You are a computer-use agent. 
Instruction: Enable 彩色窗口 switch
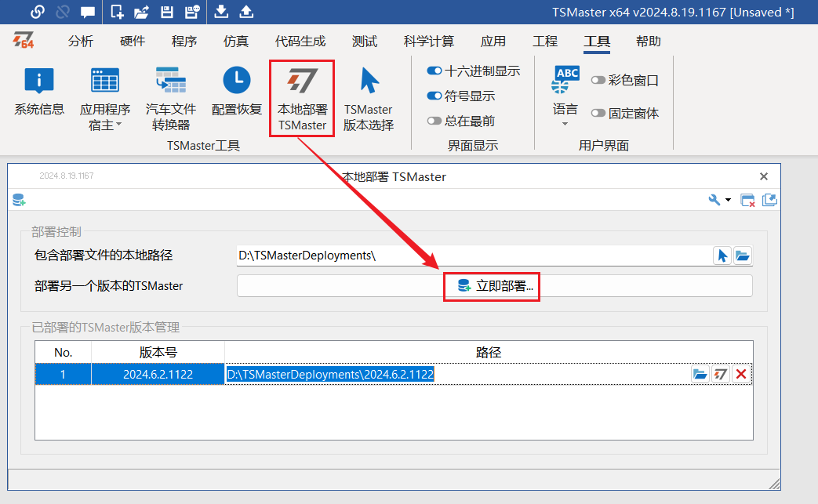tap(598, 80)
